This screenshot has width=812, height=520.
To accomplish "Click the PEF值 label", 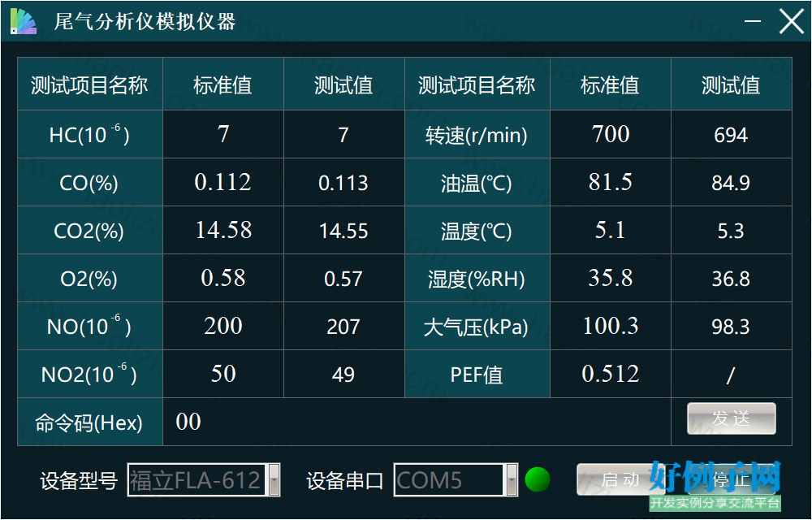I will click(477, 374).
